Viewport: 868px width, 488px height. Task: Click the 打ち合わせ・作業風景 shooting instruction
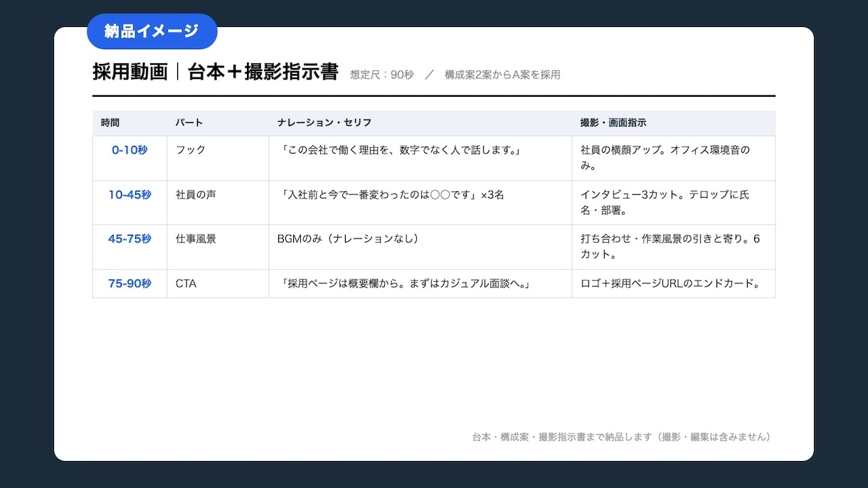(674, 247)
